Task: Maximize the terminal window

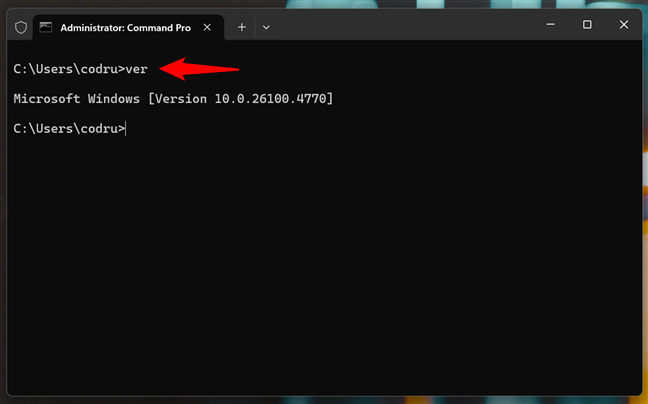Action: coord(587,25)
